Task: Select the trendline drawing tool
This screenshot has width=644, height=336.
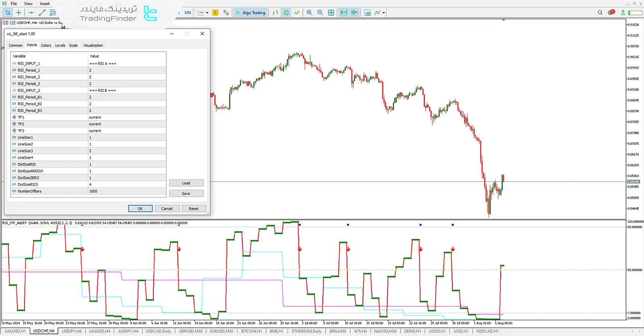Action: click(x=42, y=12)
